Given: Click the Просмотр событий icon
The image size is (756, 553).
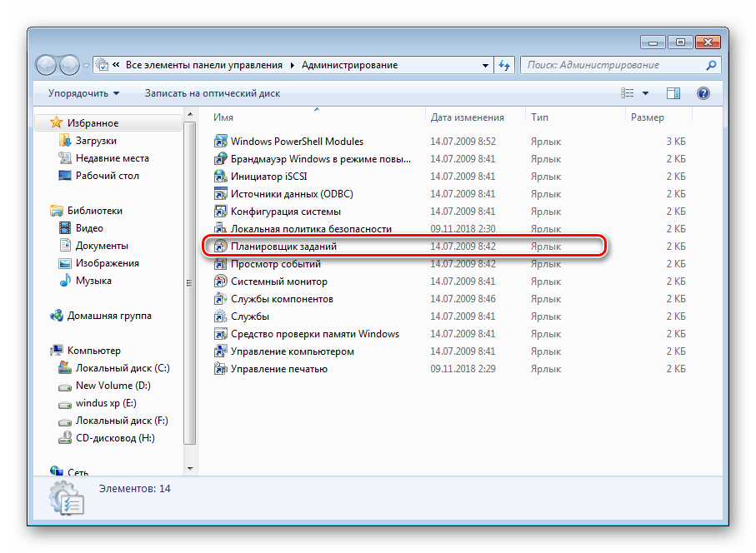Looking at the screenshot, I should click(220, 264).
